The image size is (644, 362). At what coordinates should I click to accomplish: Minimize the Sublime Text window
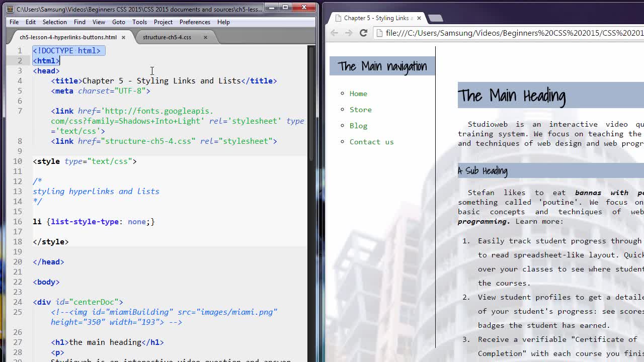272,7
